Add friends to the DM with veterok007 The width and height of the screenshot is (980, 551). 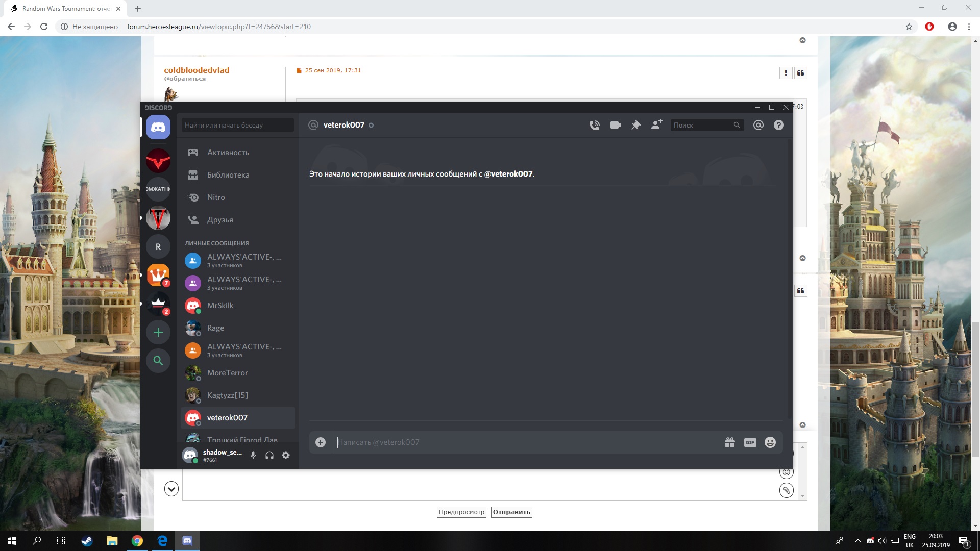coord(657,125)
